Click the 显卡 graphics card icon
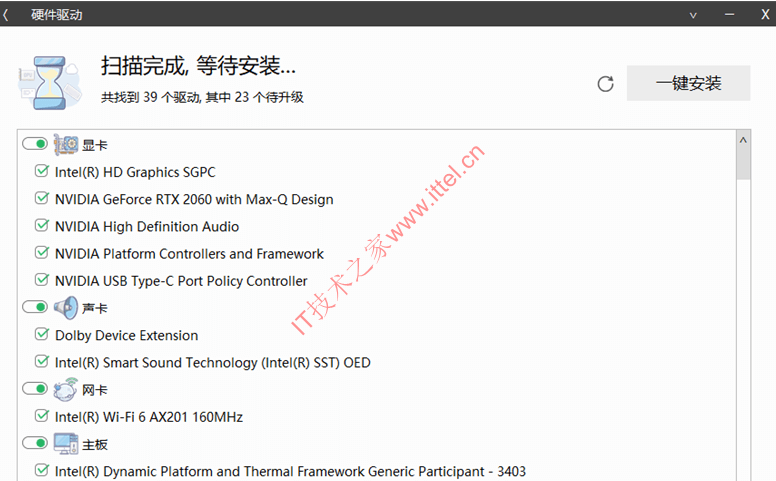 point(66,144)
